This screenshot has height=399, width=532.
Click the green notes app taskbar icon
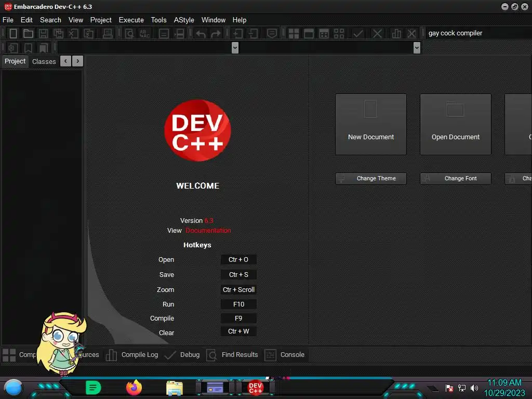pyautogui.click(x=94, y=388)
